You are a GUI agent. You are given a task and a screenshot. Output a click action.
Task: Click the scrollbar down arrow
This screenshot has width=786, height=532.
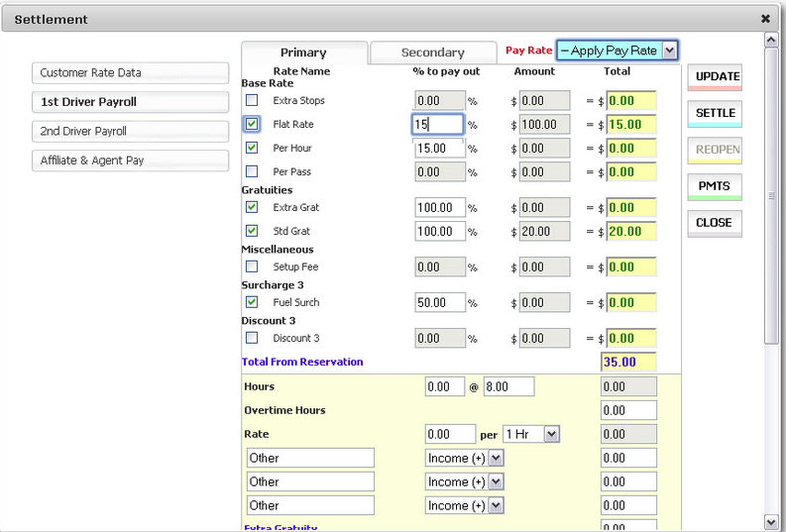click(772, 521)
